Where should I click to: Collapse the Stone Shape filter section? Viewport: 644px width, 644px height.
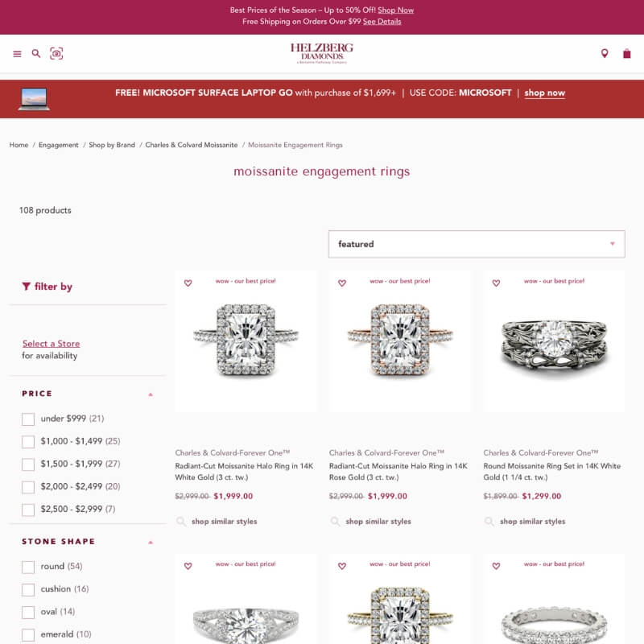[x=151, y=542]
